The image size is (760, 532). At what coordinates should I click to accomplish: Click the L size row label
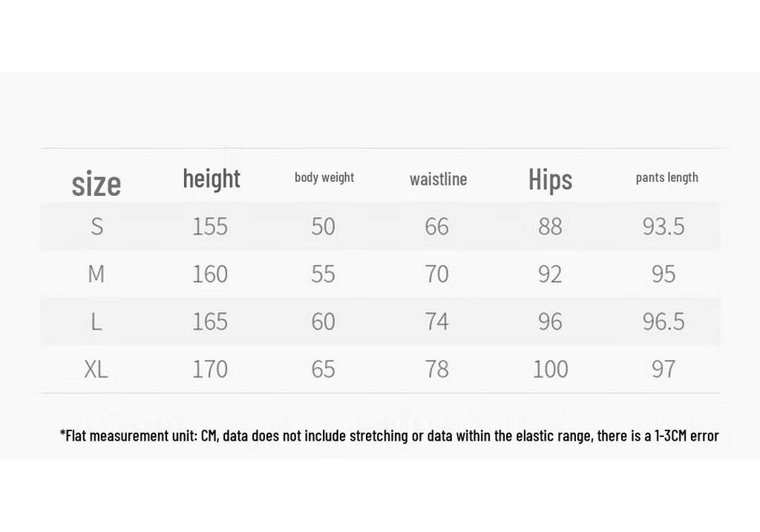click(x=96, y=321)
